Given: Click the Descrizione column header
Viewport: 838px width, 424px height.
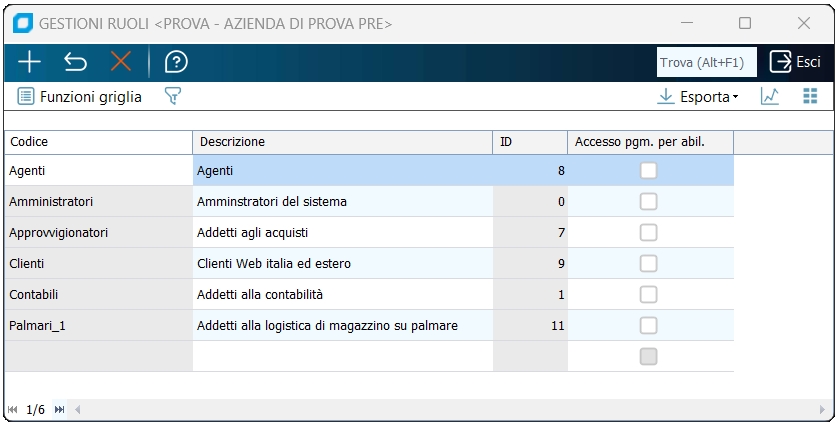Looking at the screenshot, I should (342, 142).
